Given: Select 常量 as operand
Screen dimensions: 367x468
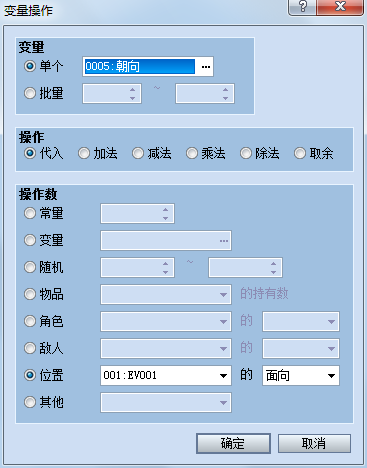Looking at the screenshot, I should tap(30, 213).
